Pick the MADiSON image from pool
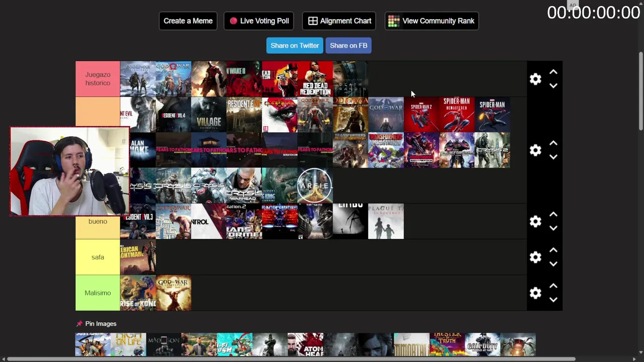Viewport: 644px width, 362px height. [164, 344]
